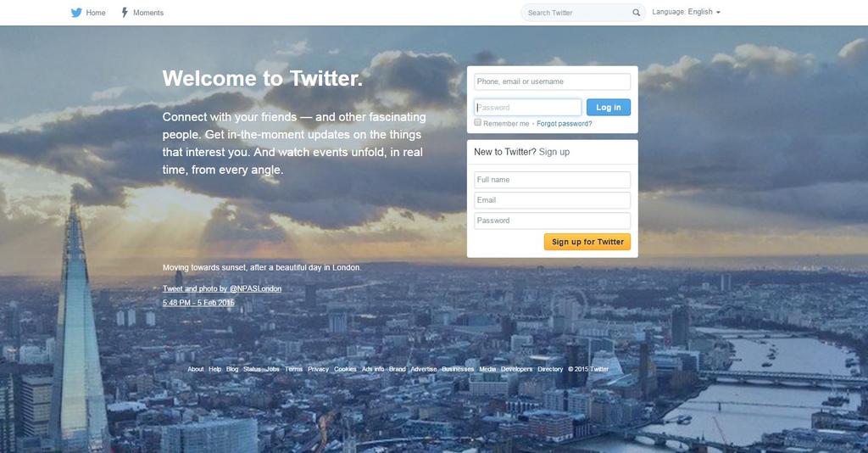Open the Language: English dropdown
The width and height of the screenshot is (868, 453).
tap(686, 12)
